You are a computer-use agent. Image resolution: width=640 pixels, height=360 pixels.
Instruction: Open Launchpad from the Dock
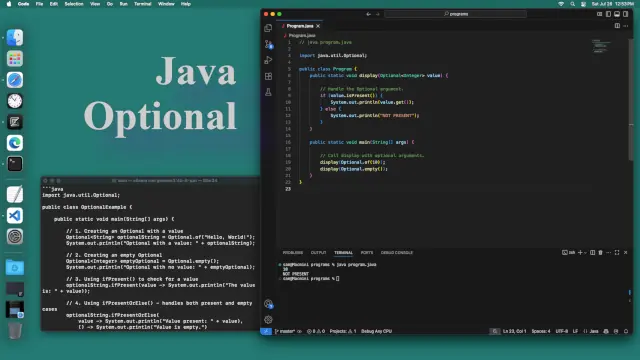click(x=15, y=59)
